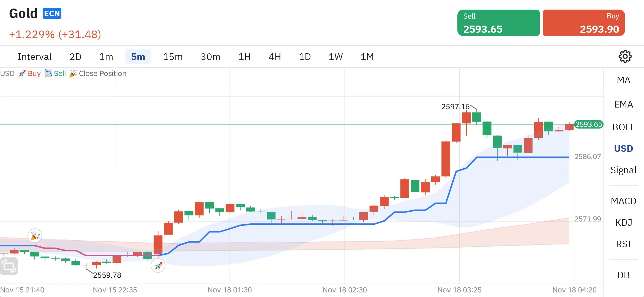
Task: Click the 2593.65 current price label
Action: 589,124
